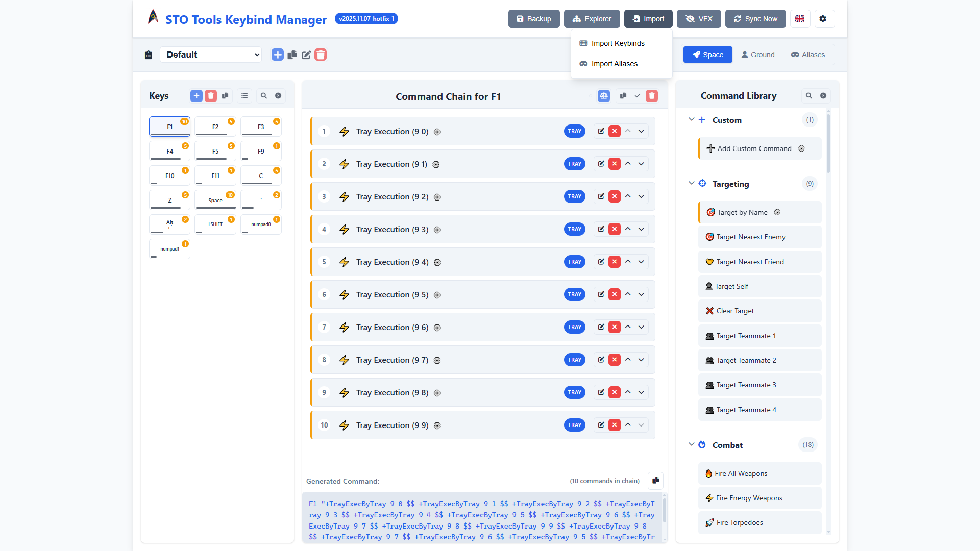Switch to the Ground tab
This screenshot has height=551, width=980.
pos(757,55)
